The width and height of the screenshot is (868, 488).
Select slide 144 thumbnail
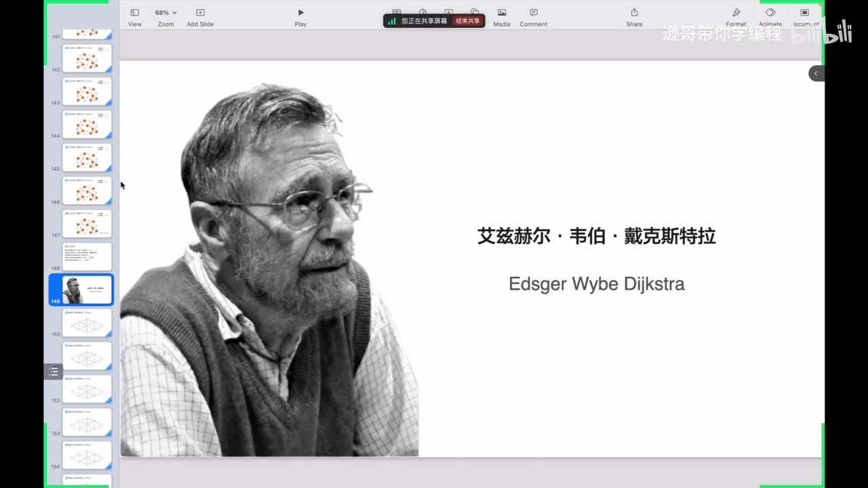coord(87,125)
